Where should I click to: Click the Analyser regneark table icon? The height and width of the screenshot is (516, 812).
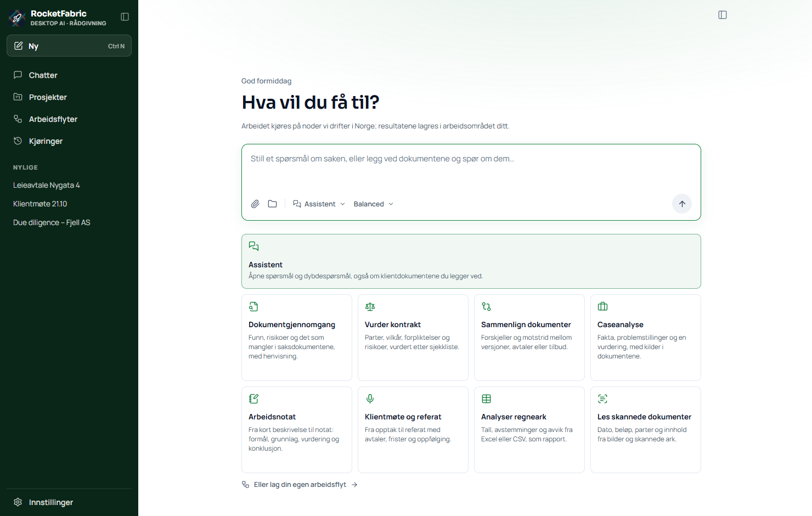point(486,399)
